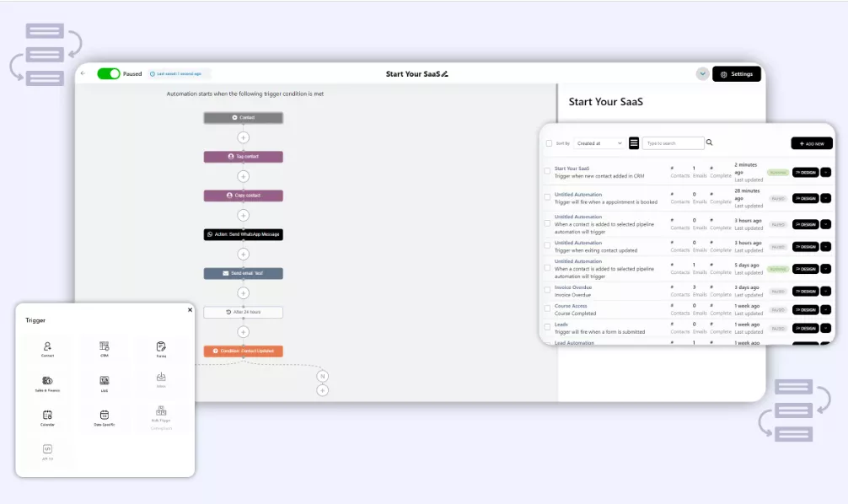
Task: Select the Contact trigger
Action: (x=47, y=348)
